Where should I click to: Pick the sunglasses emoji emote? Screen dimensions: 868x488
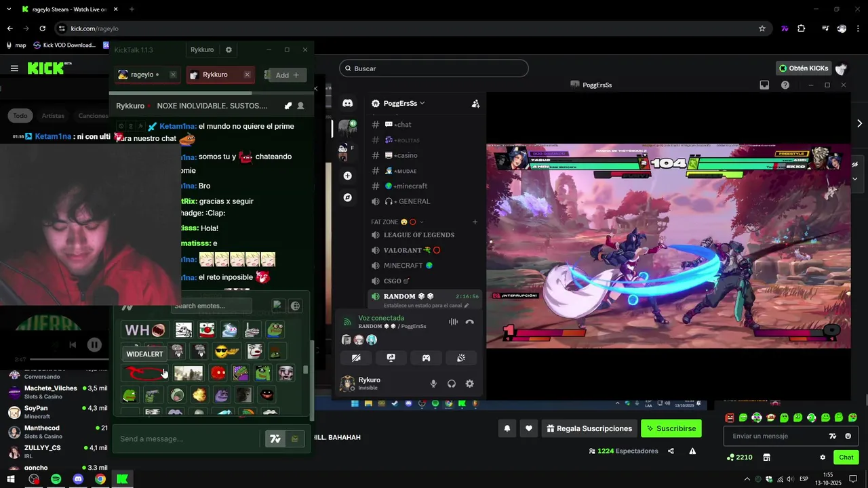(226, 351)
